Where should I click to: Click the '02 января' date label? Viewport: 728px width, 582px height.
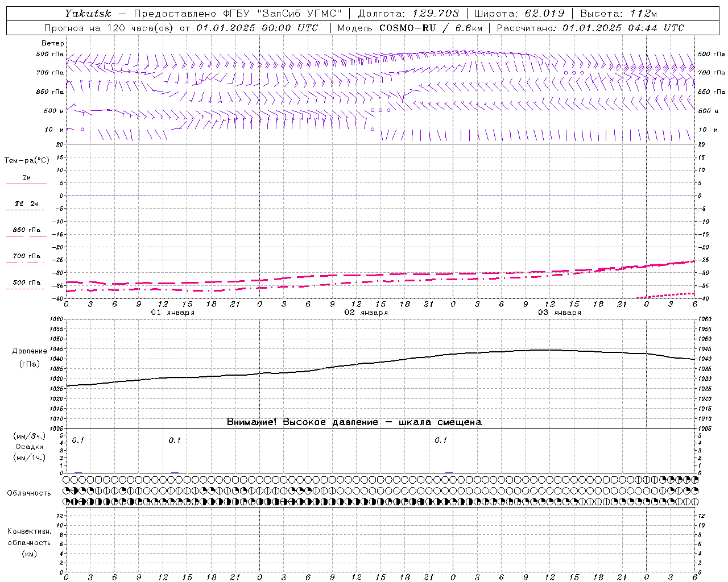click(366, 313)
